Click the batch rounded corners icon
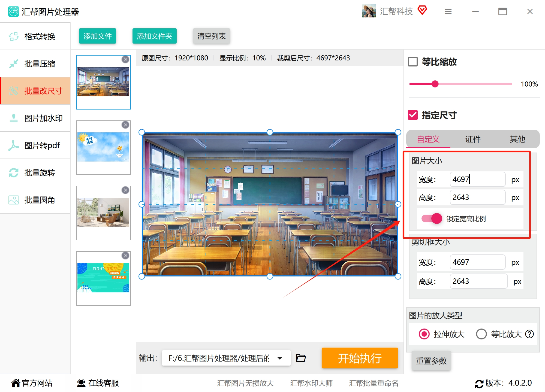 click(14, 200)
